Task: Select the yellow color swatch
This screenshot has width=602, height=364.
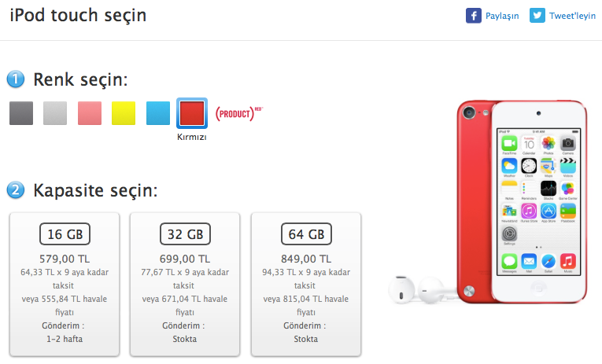Action: coord(124,113)
